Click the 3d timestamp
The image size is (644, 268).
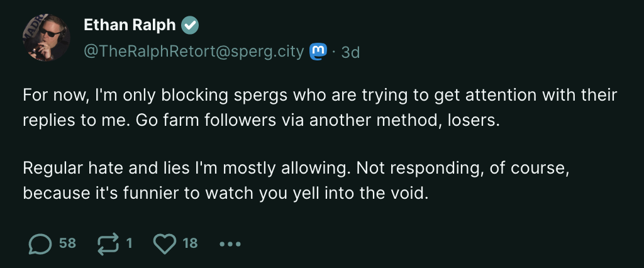pyautogui.click(x=350, y=52)
